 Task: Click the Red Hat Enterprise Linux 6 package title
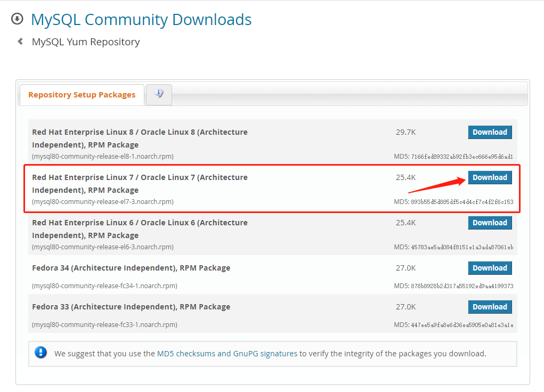tap(140, 228)
